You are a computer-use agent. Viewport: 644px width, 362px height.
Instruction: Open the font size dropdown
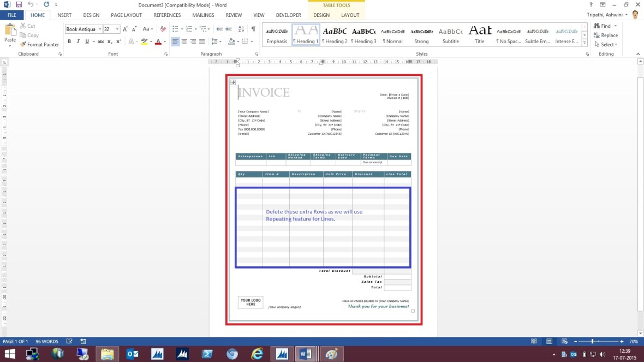tap(117, 28)
